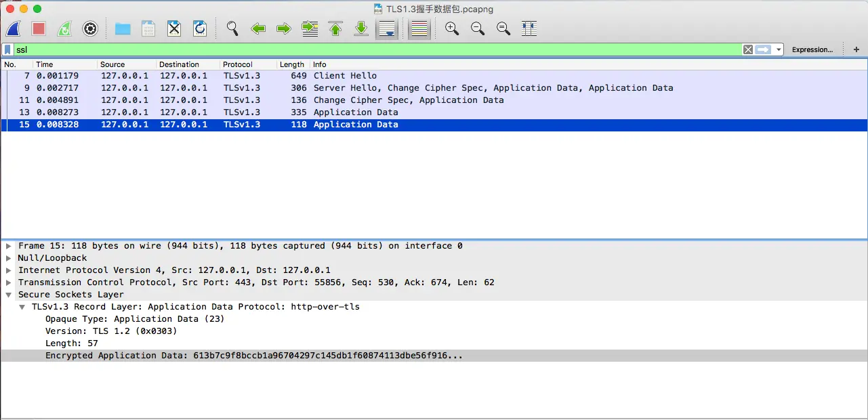Sort by Source column header

tap(127, 64)
